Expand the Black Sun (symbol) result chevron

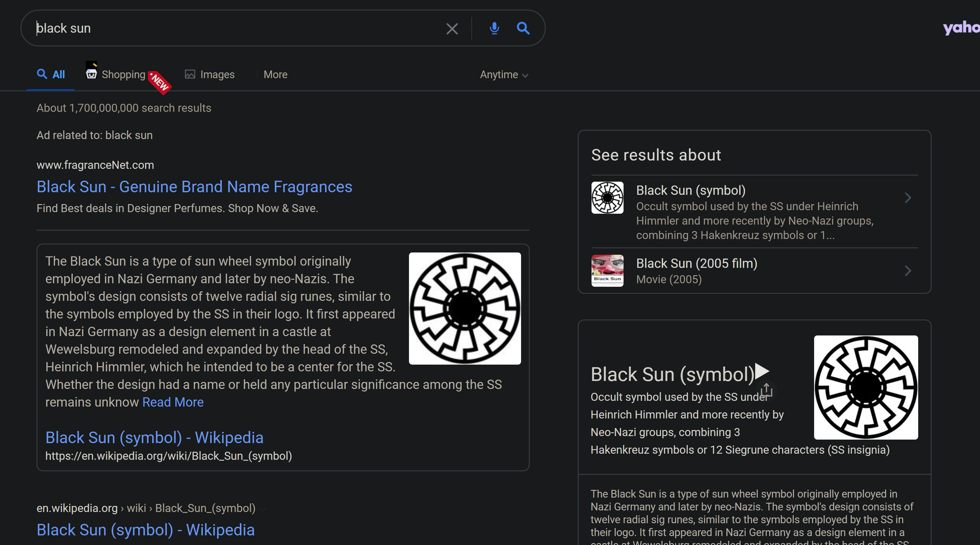(908, 197)
